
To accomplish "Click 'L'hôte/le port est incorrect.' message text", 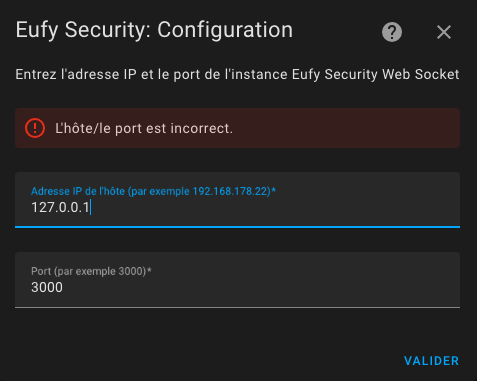I will click(x=144, y=128).
